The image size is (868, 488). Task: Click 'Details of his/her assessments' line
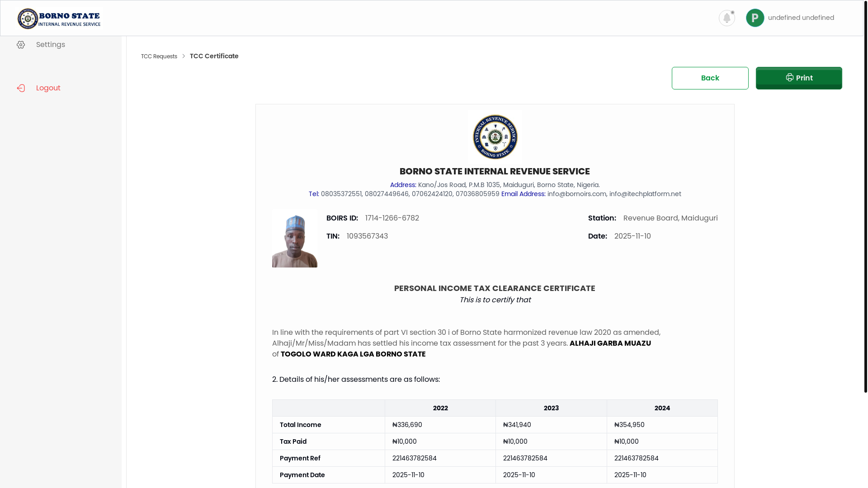[356, 380]
